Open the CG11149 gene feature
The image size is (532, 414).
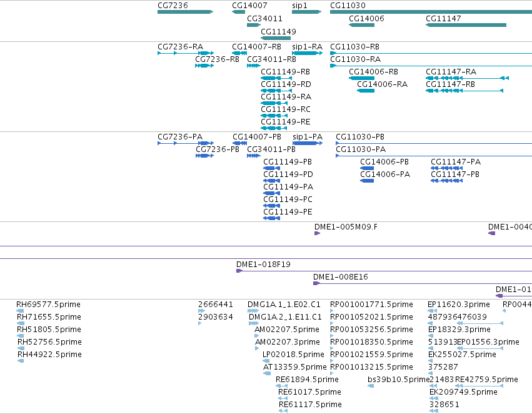coord(276,38)
